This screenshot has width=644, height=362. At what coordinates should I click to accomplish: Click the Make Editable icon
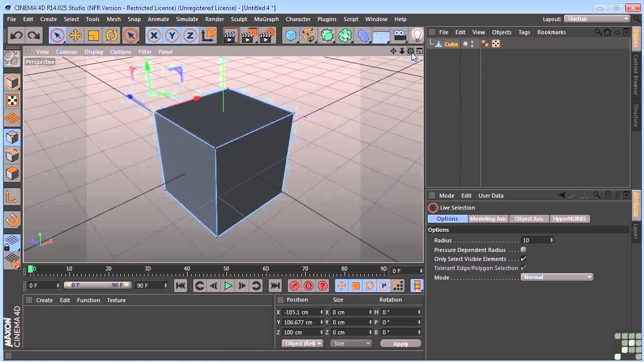pos(12,59)
